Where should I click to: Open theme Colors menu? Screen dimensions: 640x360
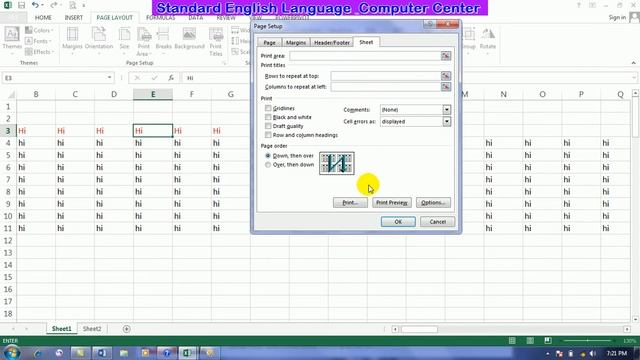(40, 30)
